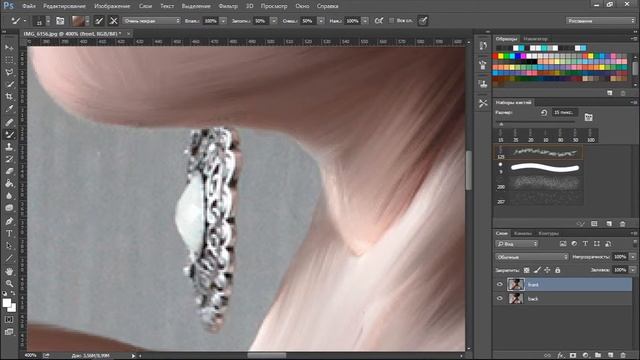Toggle lock position
This screenshot has width=640, height=360.
point(547,270)
